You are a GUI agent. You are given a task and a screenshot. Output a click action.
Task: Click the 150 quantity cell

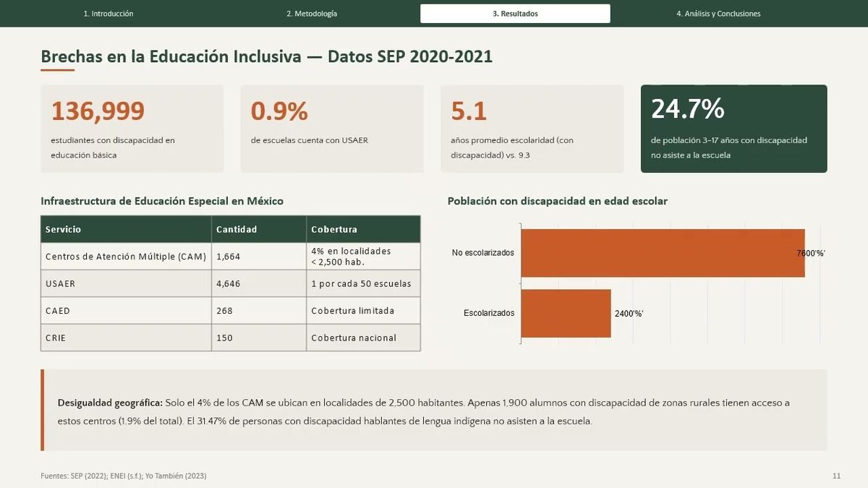259,338
